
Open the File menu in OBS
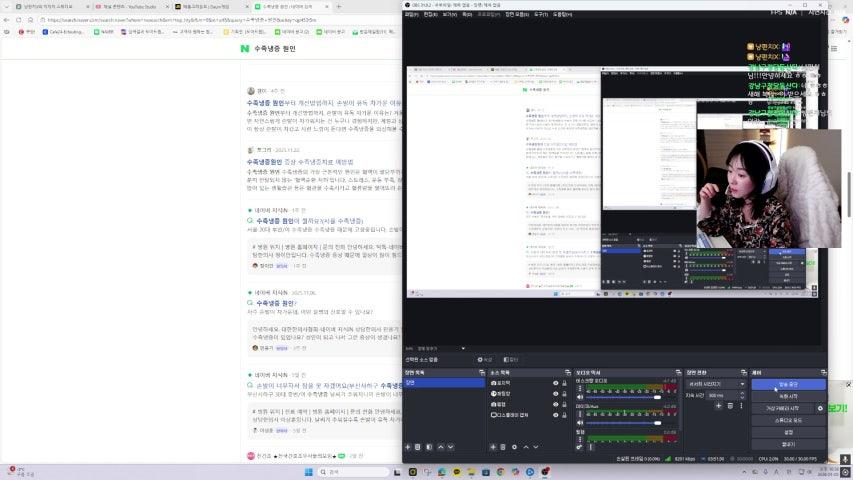(412, 15)
